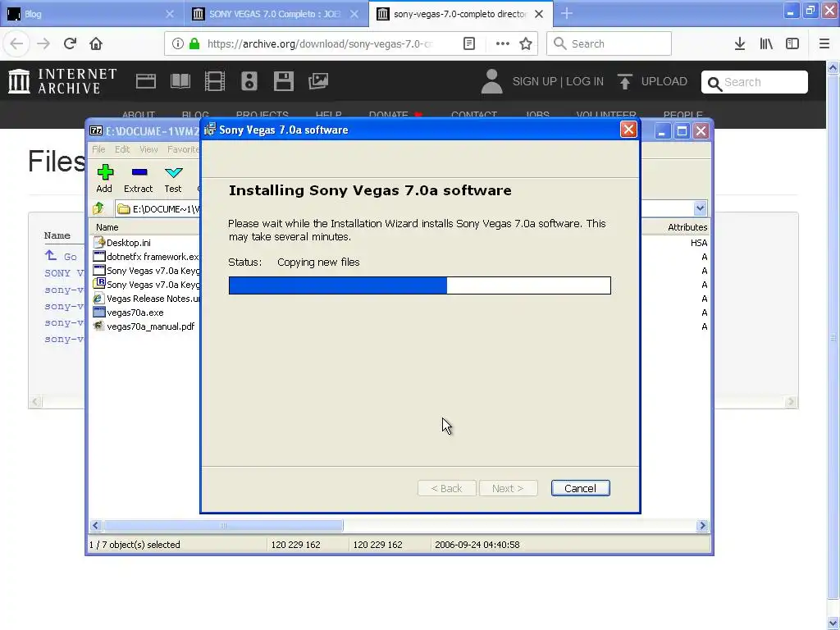Click the user avatar icon on Archive
Image resolution: width=840 pixels, height=630 pixels.
coord(492,81)
